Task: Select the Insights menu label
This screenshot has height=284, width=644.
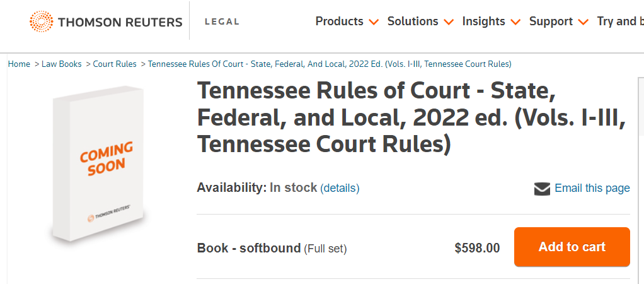Action: pos(483,21)
